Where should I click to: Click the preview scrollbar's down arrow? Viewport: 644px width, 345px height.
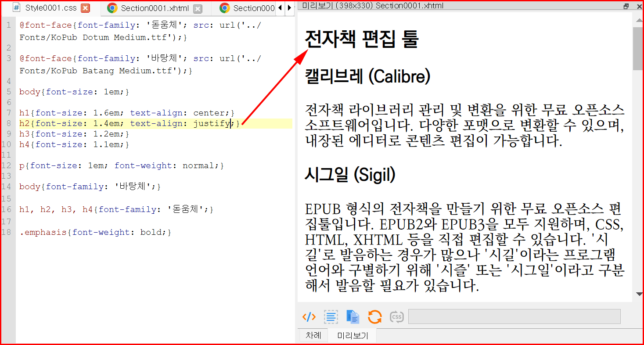pyautogui.click(x=638, y=295)
